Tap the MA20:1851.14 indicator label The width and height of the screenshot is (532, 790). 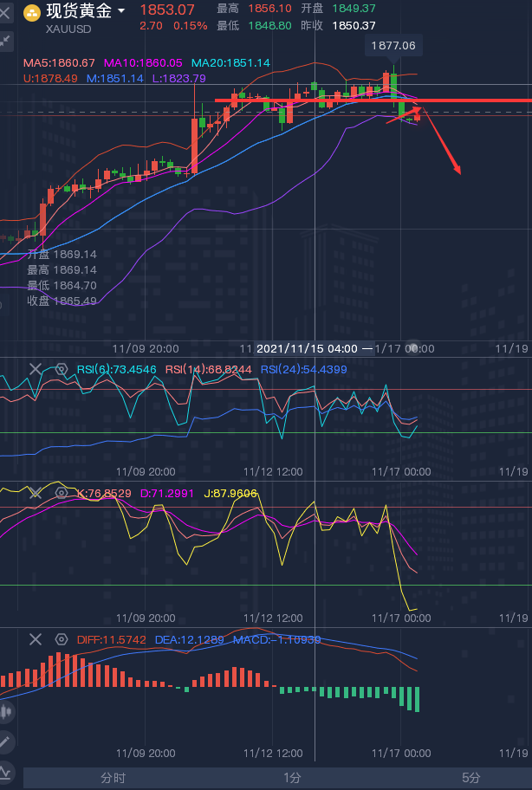click(230, 63)
